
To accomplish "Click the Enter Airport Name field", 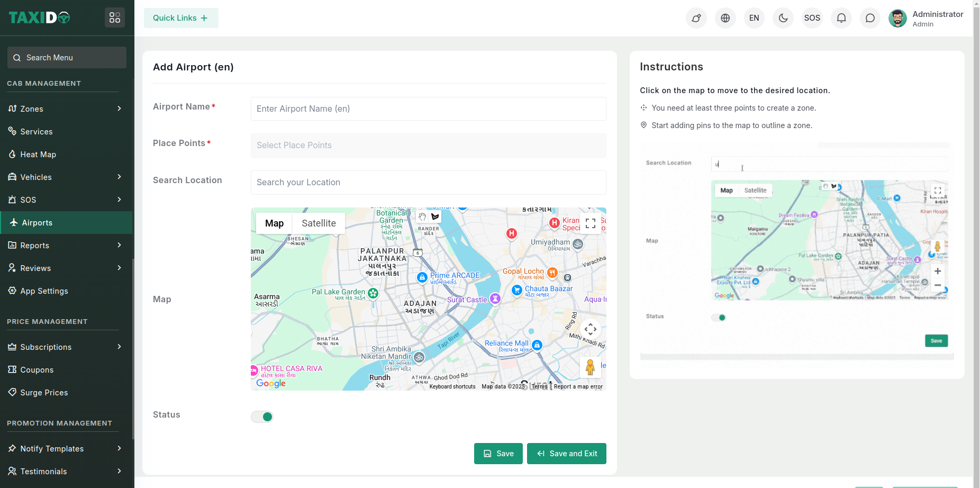I will pos(428,109).
